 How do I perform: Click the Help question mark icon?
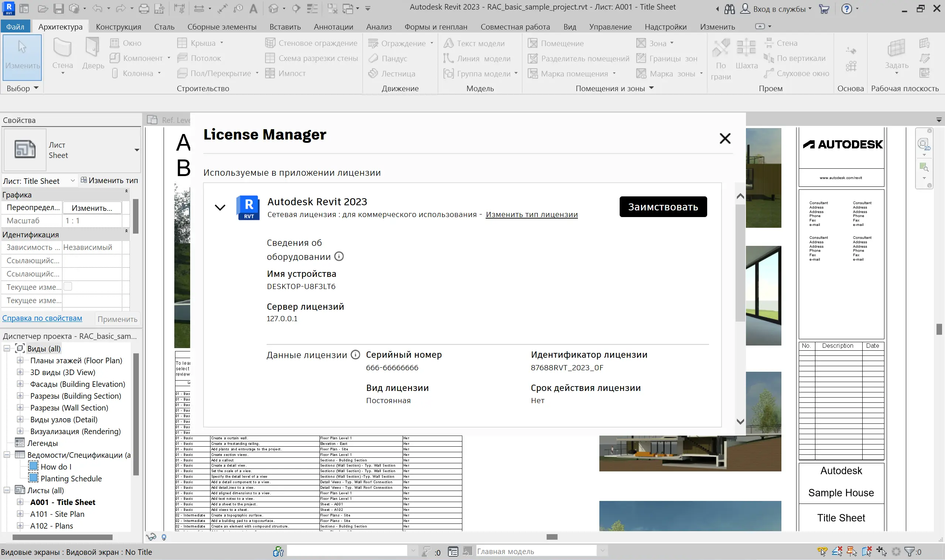tap(846, 9)
